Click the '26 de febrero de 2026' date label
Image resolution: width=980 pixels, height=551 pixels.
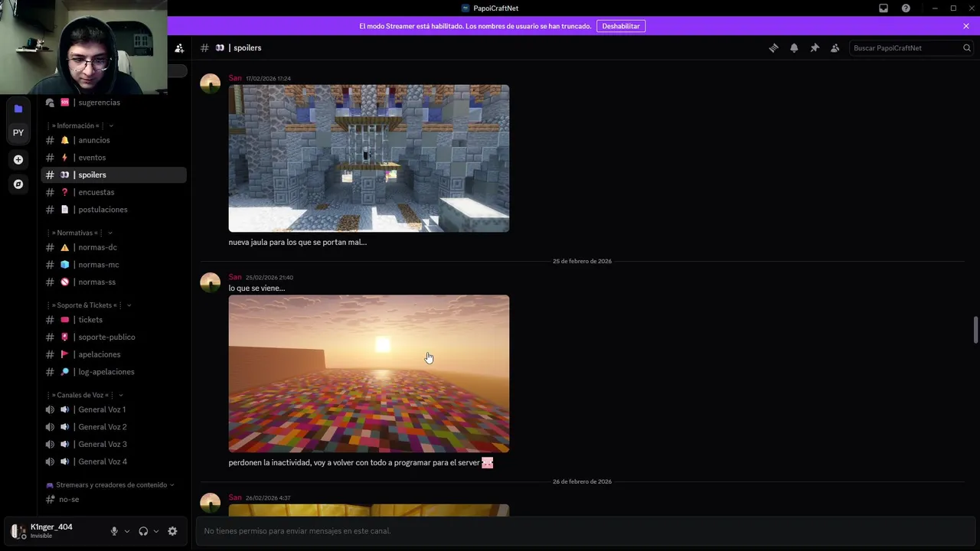point(582,481)
